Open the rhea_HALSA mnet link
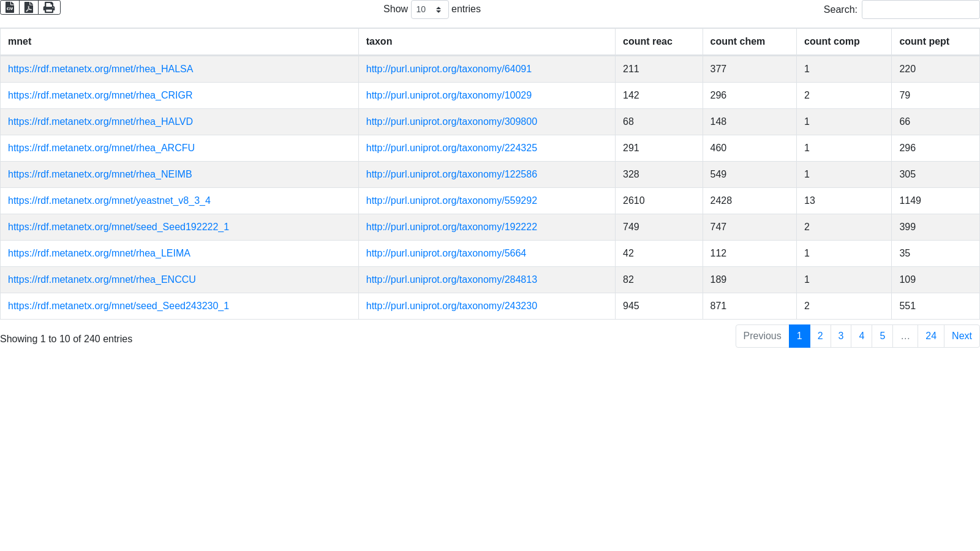 pyautogui.click(x=100, y=69)
